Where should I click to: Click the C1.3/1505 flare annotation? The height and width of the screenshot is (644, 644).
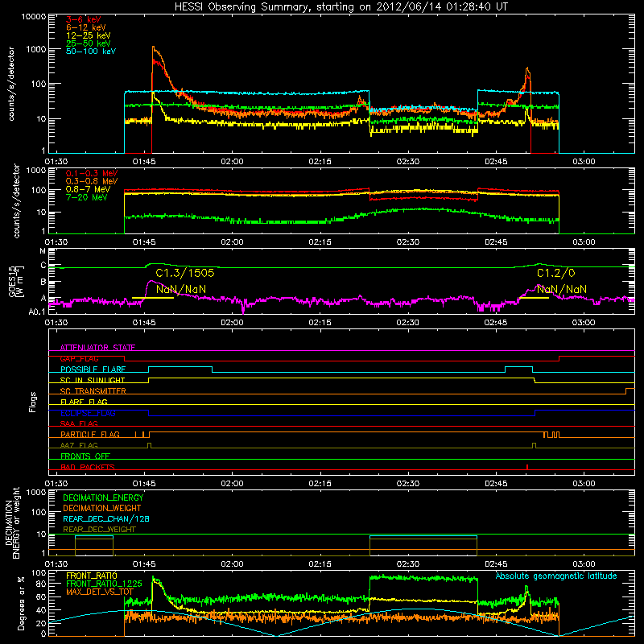pos(185,273)
